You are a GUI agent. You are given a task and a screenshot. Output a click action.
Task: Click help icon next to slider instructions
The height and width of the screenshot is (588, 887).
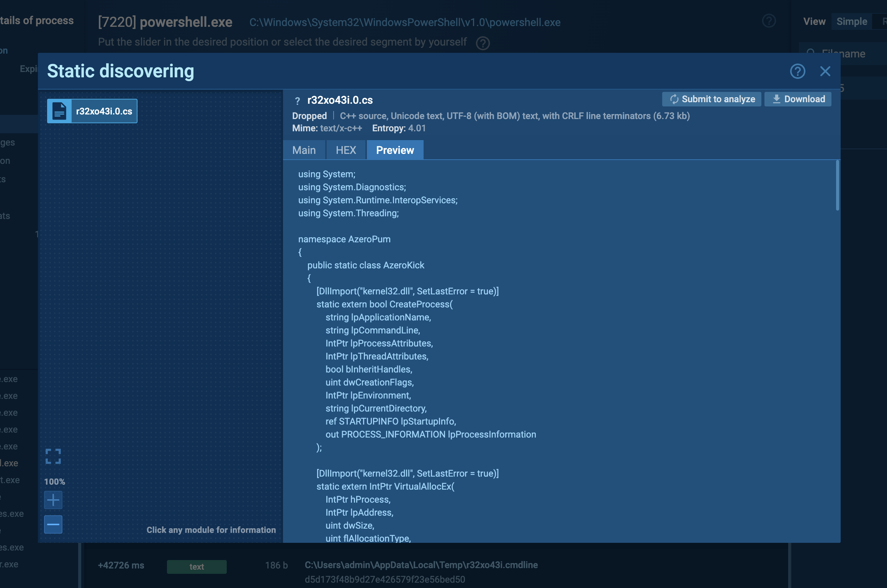pyautogui.click(x=483, y=43)
